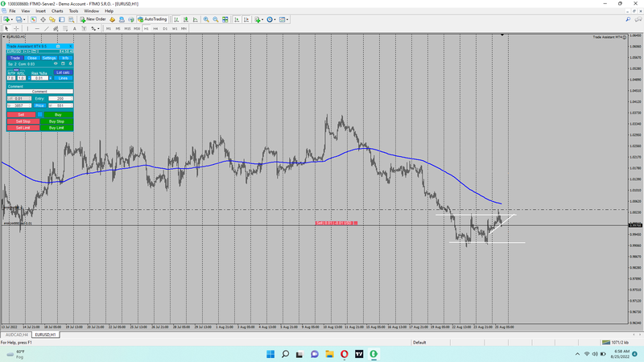Image resolution: width=644 pixels, height=362 pixels.
Task: Toggle the Terminal panel icon
Action: 62,19
